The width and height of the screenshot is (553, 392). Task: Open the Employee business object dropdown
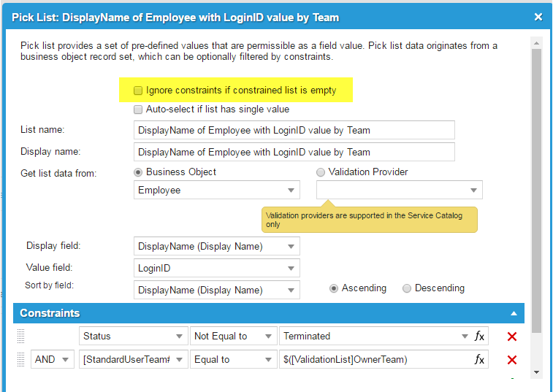(217, 190)
